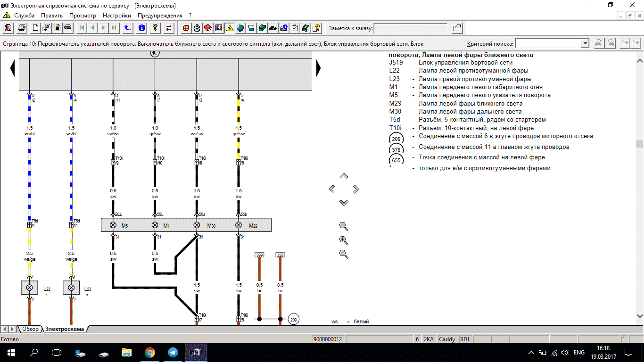Click legend entry 'Блок управления бортовой сети'
The height and width of the screenshot is (362, 644).
click(x=465, y=62)
